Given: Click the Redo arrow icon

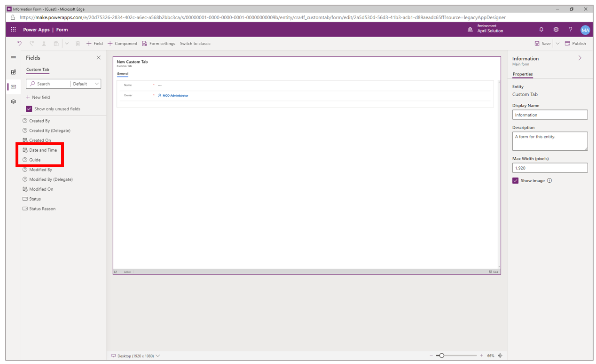Looking at the screenshot, I should click(x=31, y=43).
